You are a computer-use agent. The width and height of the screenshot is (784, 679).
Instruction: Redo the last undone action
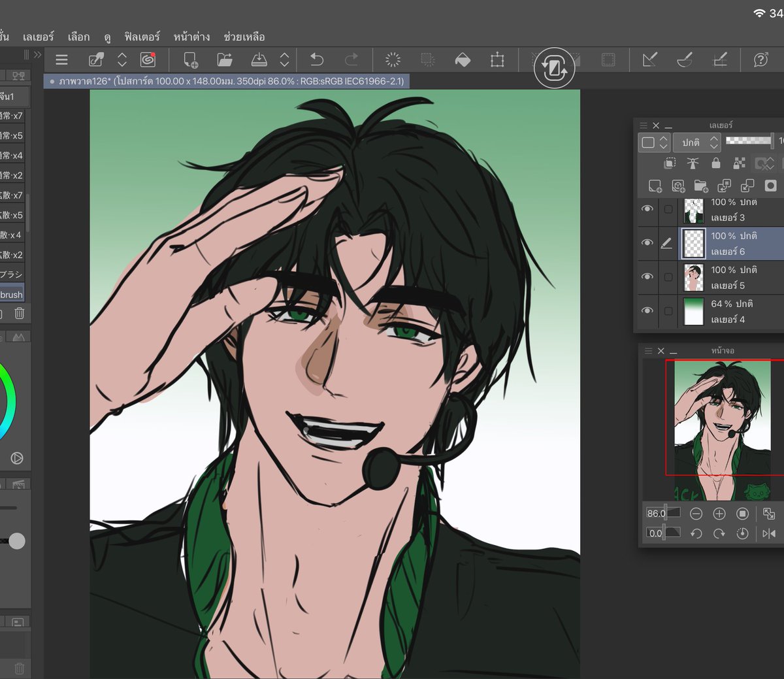(x=351, y=60)
